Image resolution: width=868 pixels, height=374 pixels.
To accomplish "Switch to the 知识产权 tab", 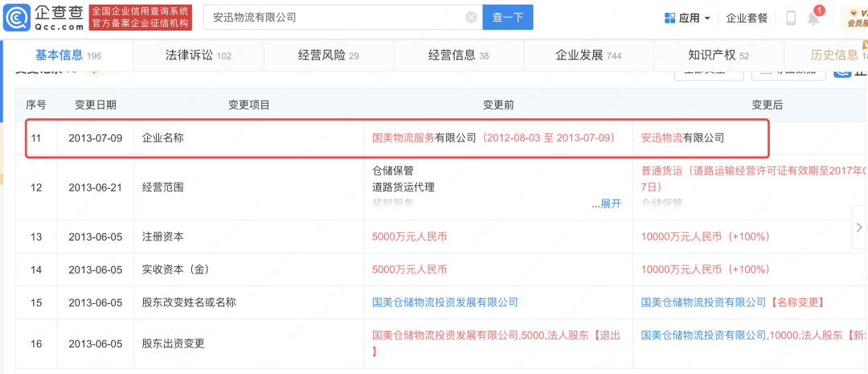I will 718,55.
